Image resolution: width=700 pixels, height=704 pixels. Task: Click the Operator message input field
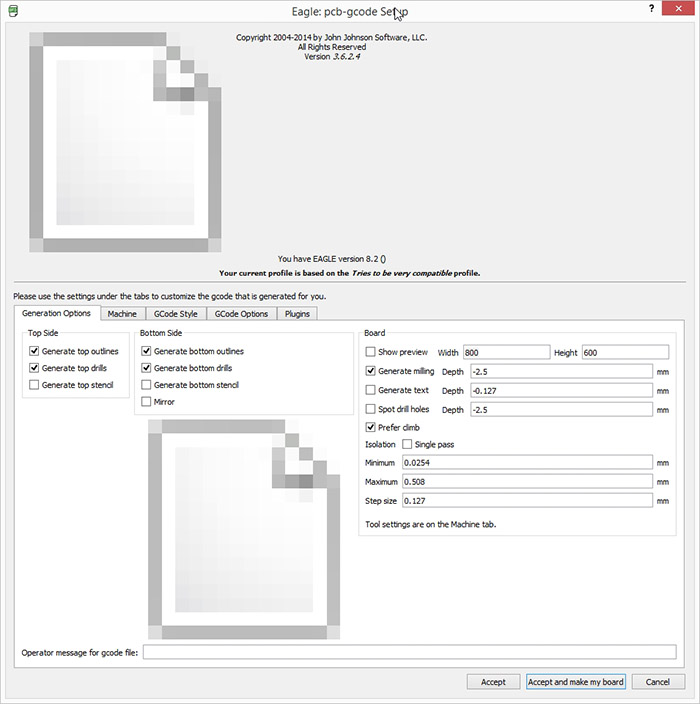[409, 652]
